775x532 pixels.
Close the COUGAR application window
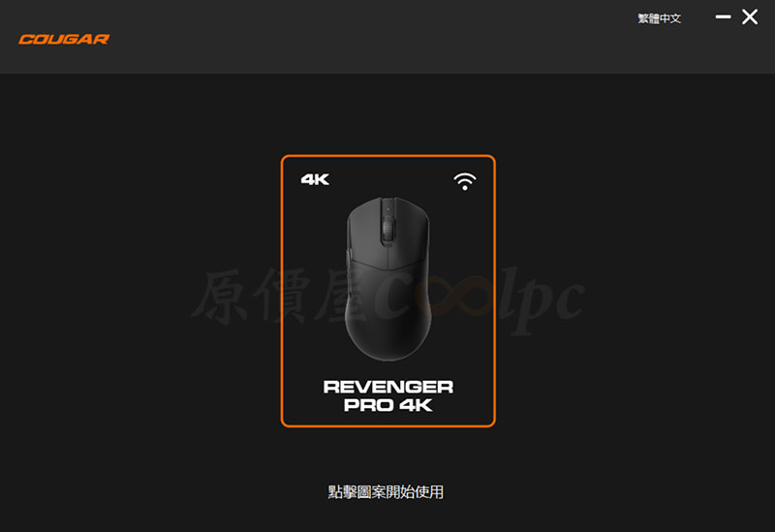point(750,16)
